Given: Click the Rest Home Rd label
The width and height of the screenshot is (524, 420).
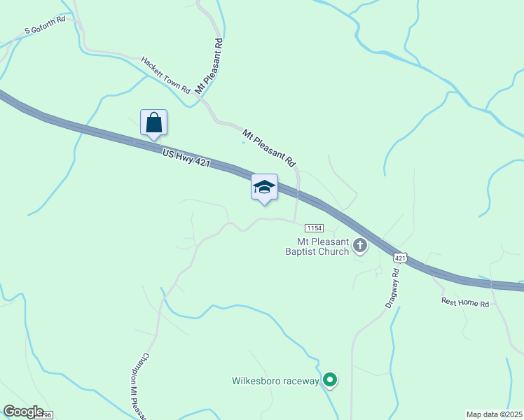Looking at the screenshot, I should click(x=465, y=302).
